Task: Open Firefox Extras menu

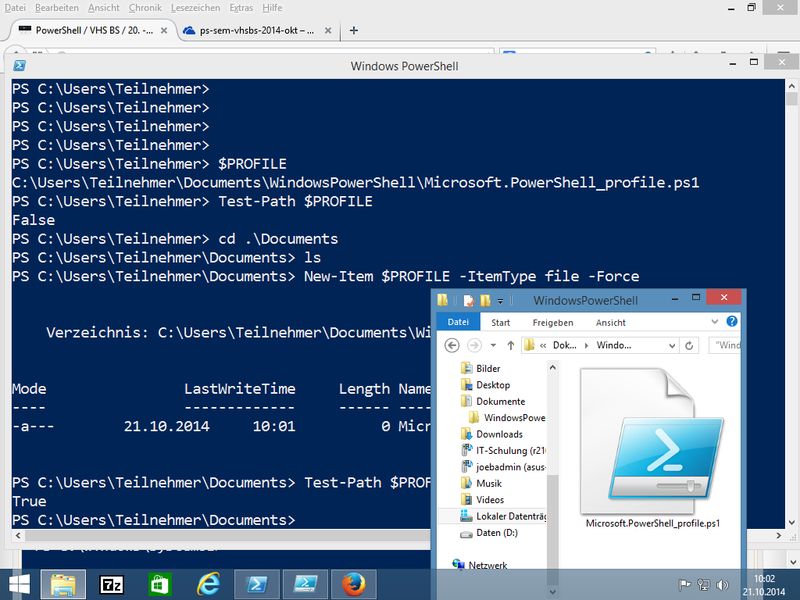Action: pyautogui.click(x=241, y=8)
